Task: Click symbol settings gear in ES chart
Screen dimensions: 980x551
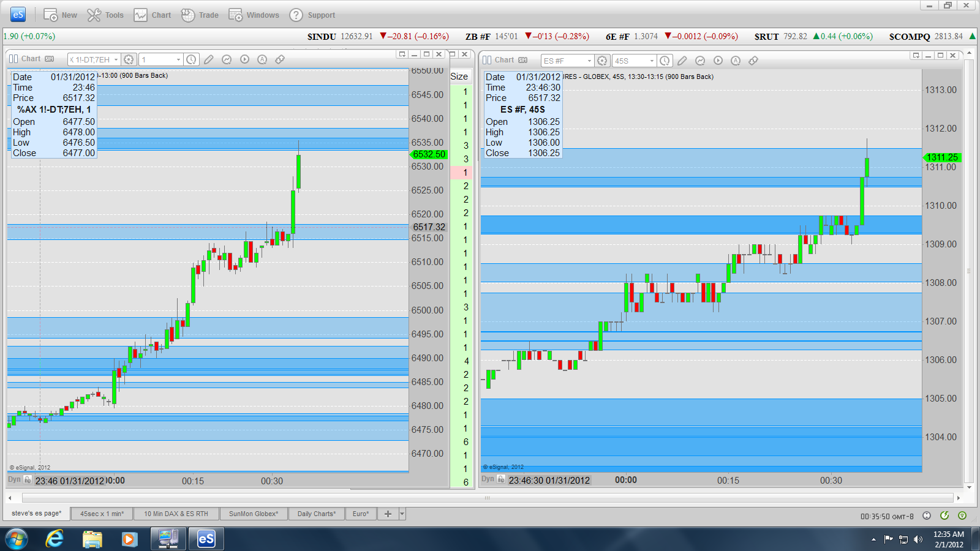Action: coord(602,61)
